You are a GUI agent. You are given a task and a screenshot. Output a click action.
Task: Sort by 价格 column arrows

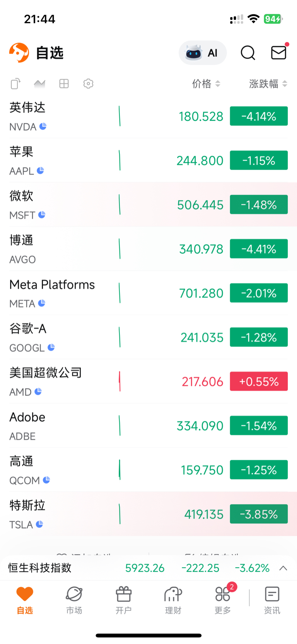(218, 84)
